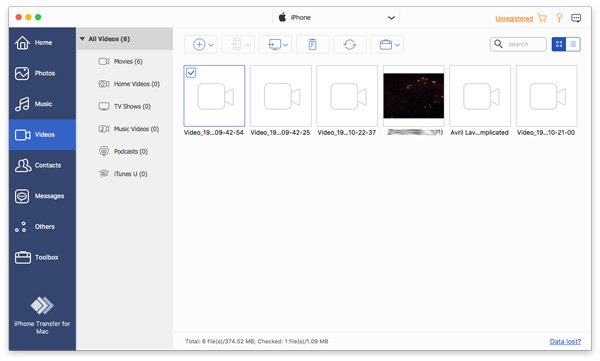Select the dark fireworks video thumbnail
This screenshot has height=361, width=600.
click(x=414, y=96)
